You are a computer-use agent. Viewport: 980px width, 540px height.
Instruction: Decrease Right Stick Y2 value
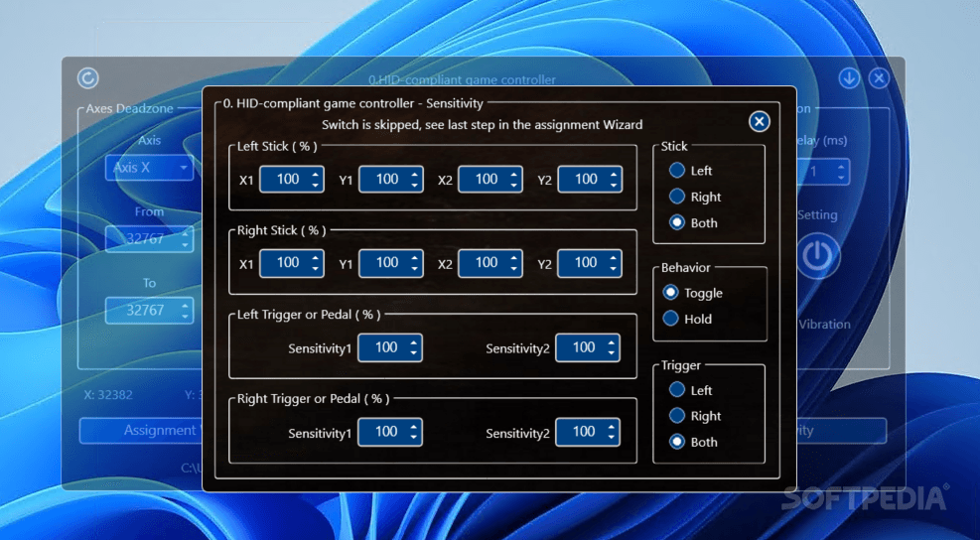coord(614,269)
